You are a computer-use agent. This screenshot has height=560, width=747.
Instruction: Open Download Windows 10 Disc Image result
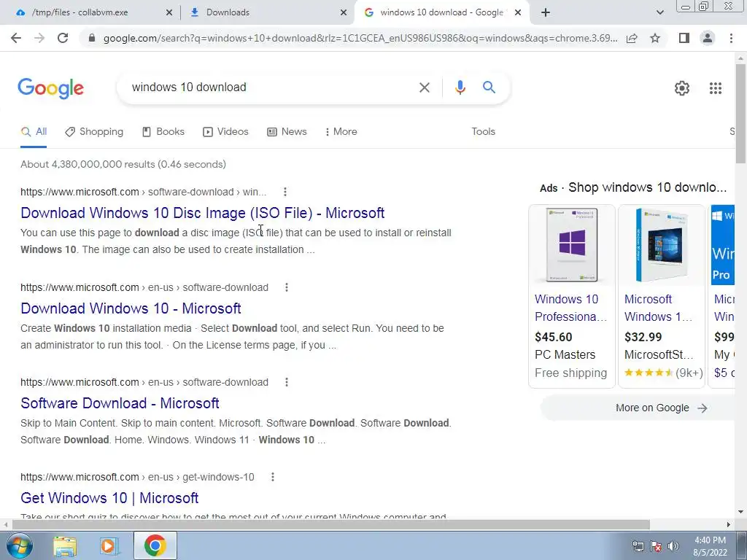coord(203,213)
